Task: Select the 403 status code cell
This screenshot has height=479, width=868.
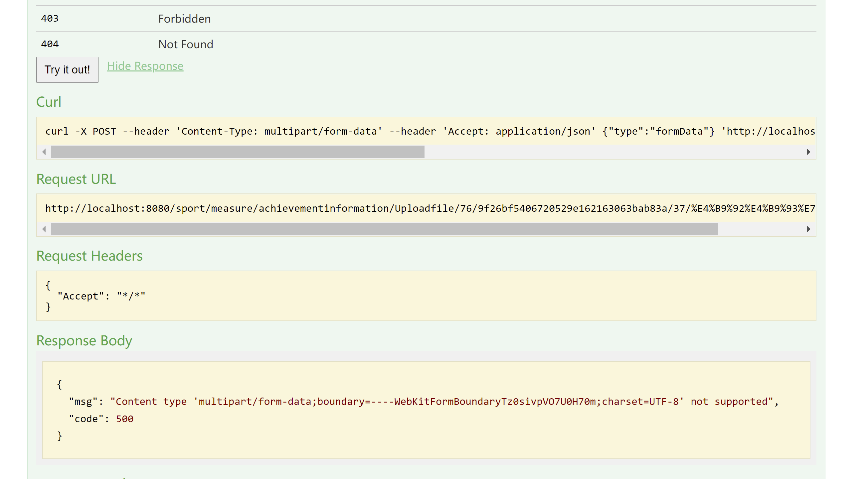Action: 50,19
